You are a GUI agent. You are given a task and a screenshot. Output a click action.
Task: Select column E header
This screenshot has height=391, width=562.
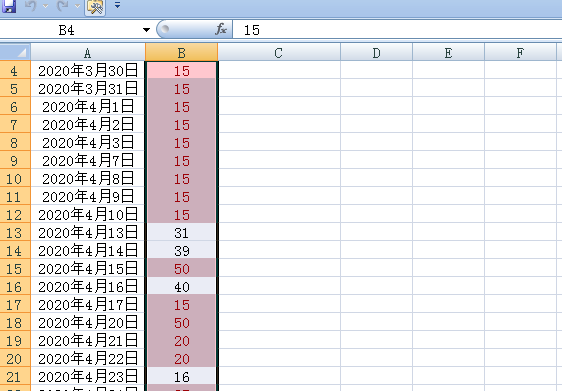tap(448, 52)
